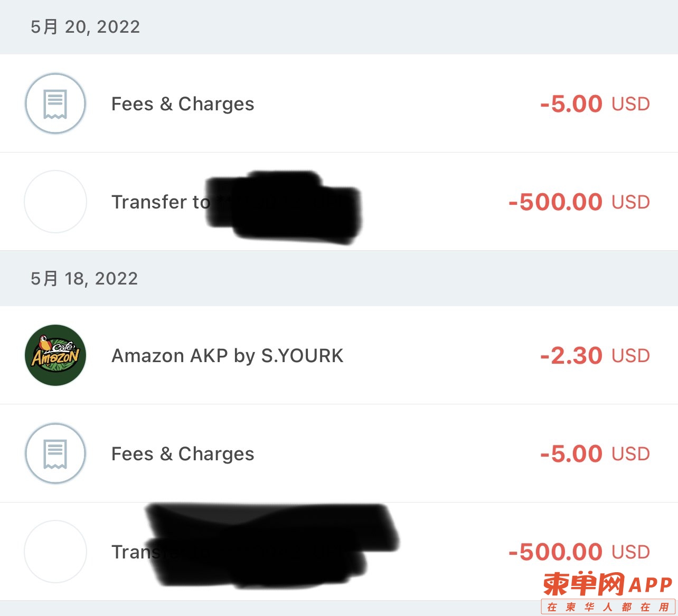This screenshot has height=616, width=678.
Task: Tap the -500.00 USD amount on May 18
Action: click(x=579, y=552)
